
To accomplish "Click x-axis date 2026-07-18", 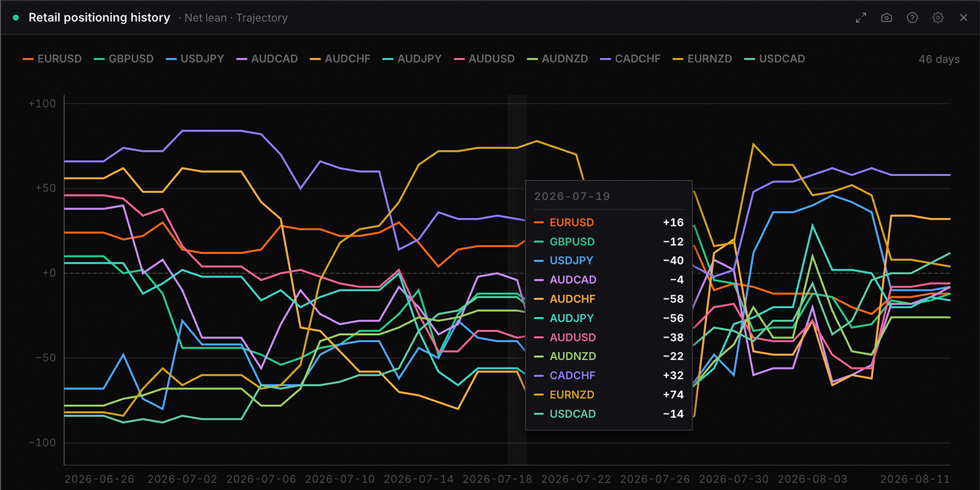I will (497, 479).
